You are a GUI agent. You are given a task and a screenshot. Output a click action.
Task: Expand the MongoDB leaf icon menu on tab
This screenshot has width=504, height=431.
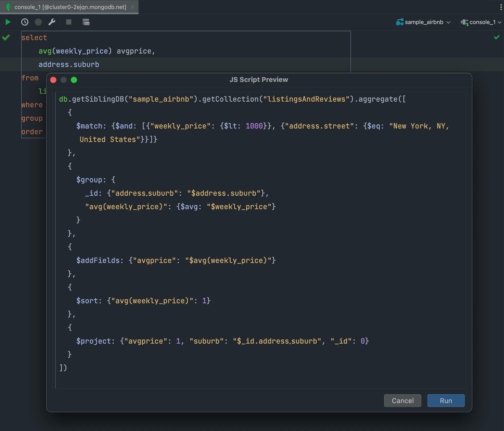[8, 7]
